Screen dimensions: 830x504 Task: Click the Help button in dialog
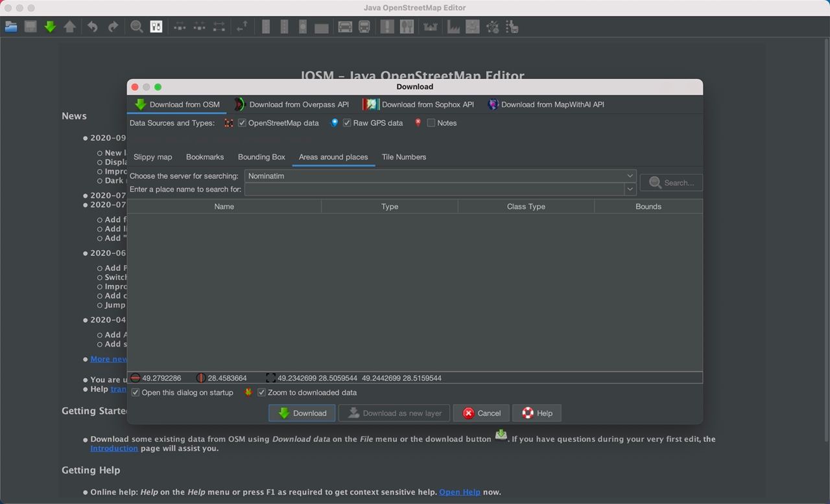click(537, 413)
